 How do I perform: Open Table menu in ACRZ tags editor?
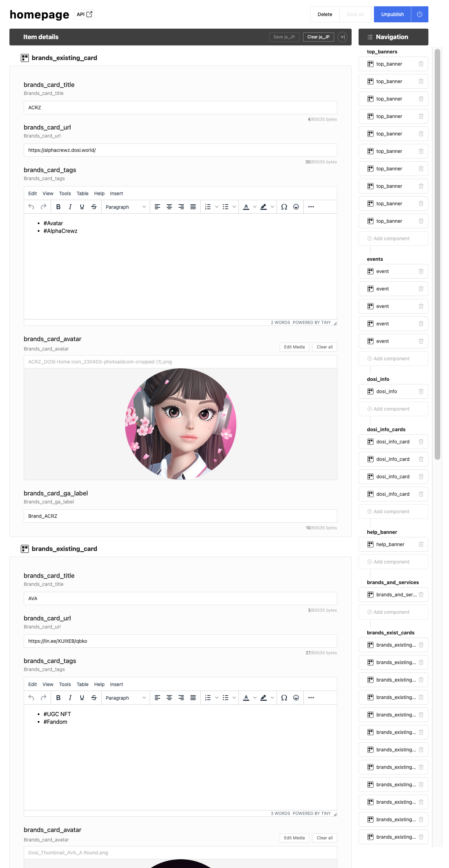click(x=83, y=193)
